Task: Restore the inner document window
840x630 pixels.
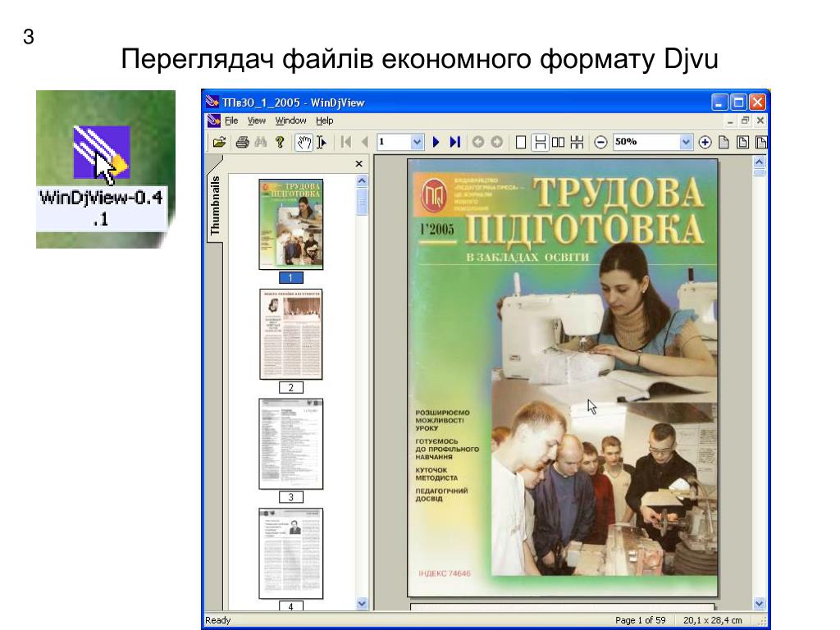Action: [745, 121]
